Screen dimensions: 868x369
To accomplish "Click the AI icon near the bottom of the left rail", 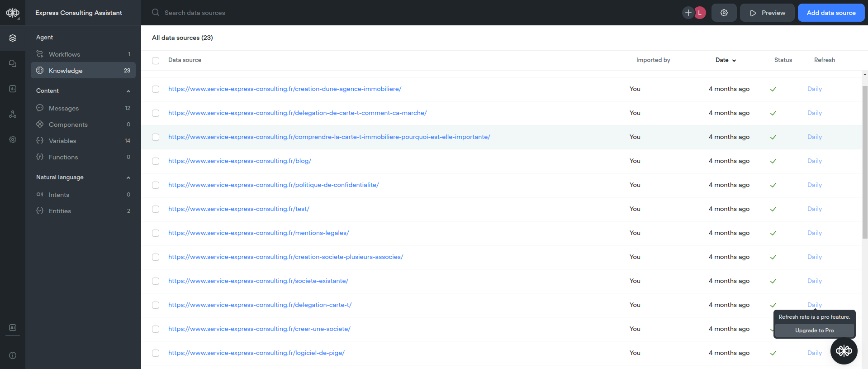I will tap(13, 327).
